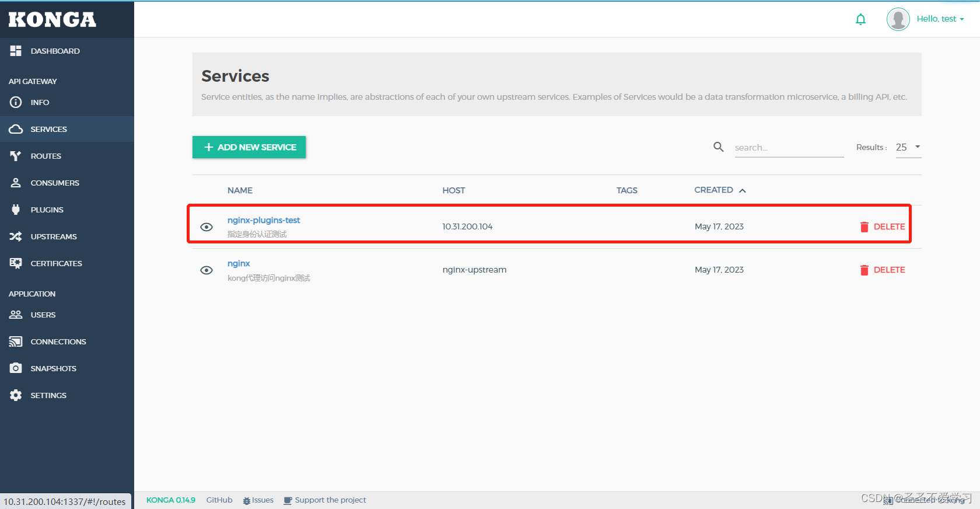Screen dimensions: 980x509
Task: Delete the nginx service
Action: coord(883,270)
